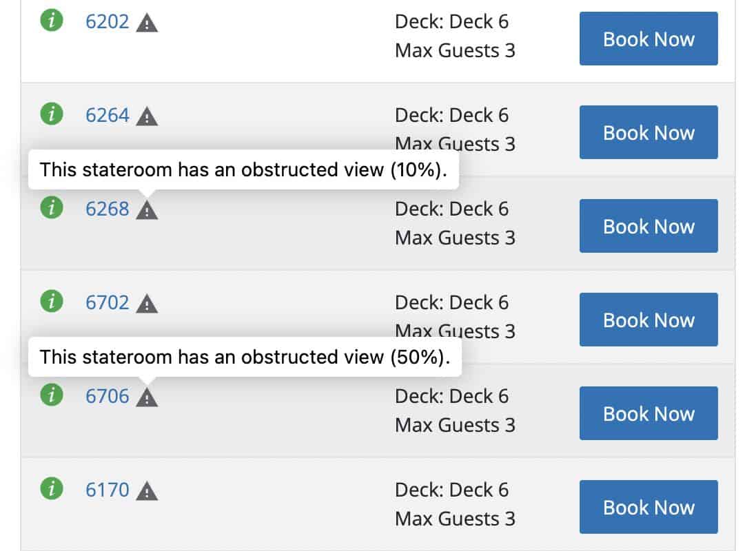Click the green info icon beside stateroom 6170

tap(51, 488)
